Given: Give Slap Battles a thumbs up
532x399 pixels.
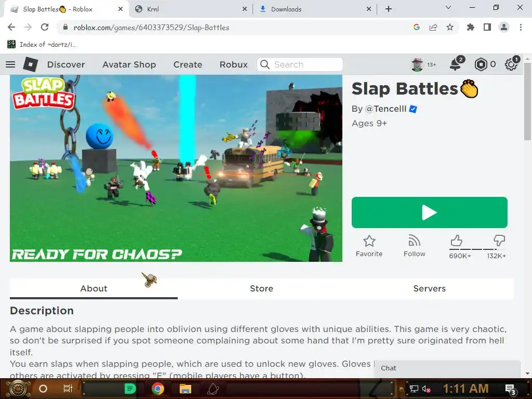Looking at the screenshot, I should (x=457, y=241).
